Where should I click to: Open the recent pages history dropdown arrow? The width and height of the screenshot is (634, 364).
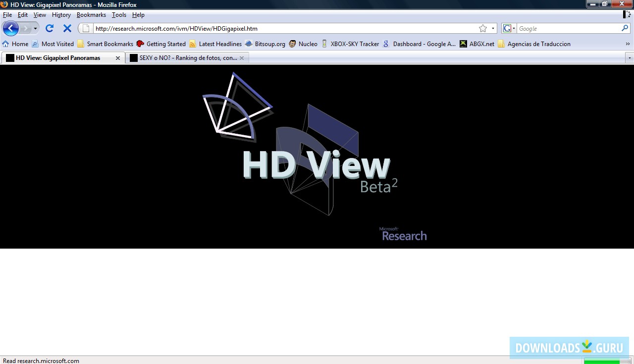click(x=35, y=29)
